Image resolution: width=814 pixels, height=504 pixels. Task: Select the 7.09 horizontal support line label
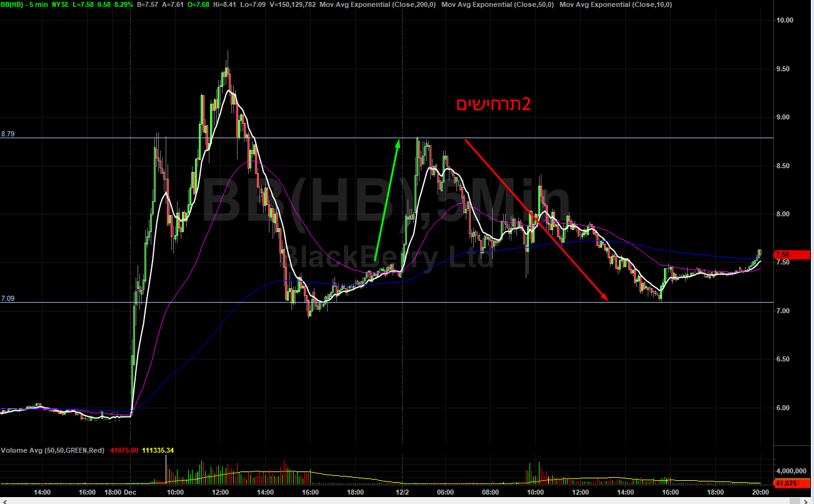coord(8,299)
